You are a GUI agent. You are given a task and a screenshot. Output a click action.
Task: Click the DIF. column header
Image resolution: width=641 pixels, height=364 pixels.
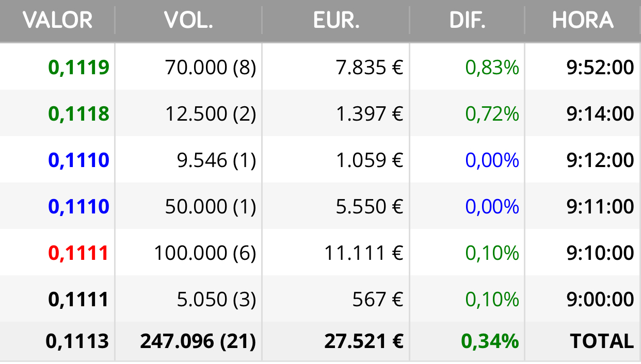(x=467, y=20)
